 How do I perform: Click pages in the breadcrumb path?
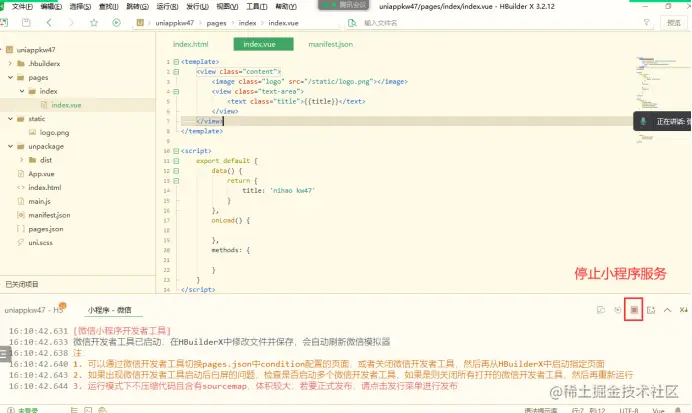click(216, 23)
